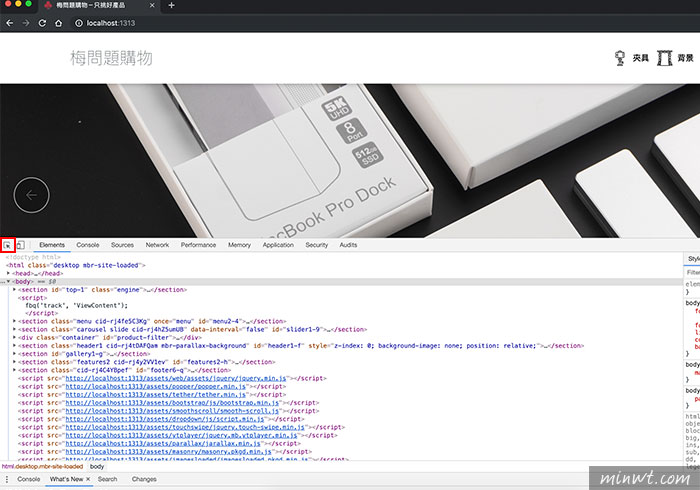Toggle device toolbar icon in DevTools

(x=21, y=245)
